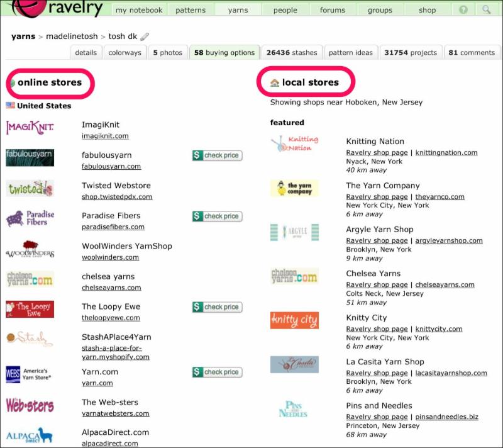Click the ImagiKnit store logo
Image resolution: width=503 pixels, height=448 pixels.
tap(30, 128)
